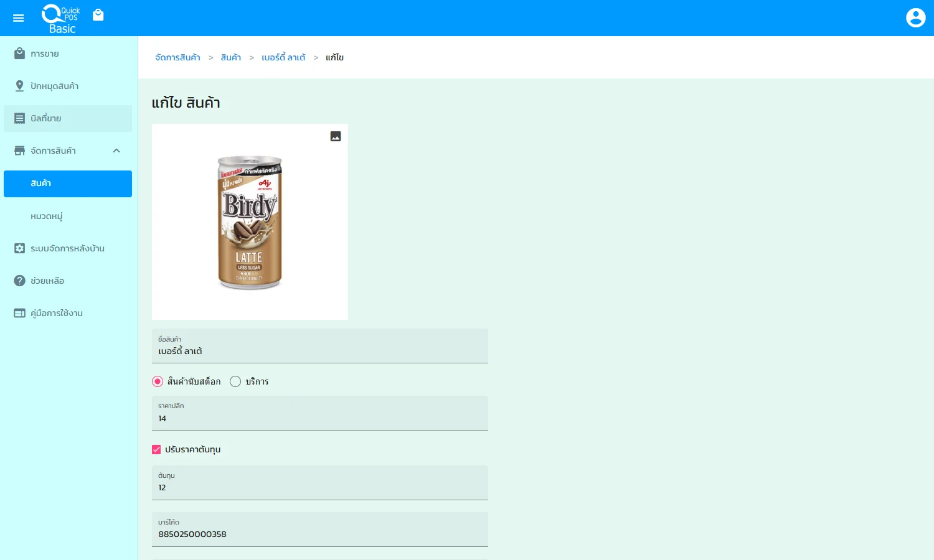This screenshot has width=934, height=560.
Task: Open ระบบจัดการหลังบ้าน in the sidebar
Action: 67,248
